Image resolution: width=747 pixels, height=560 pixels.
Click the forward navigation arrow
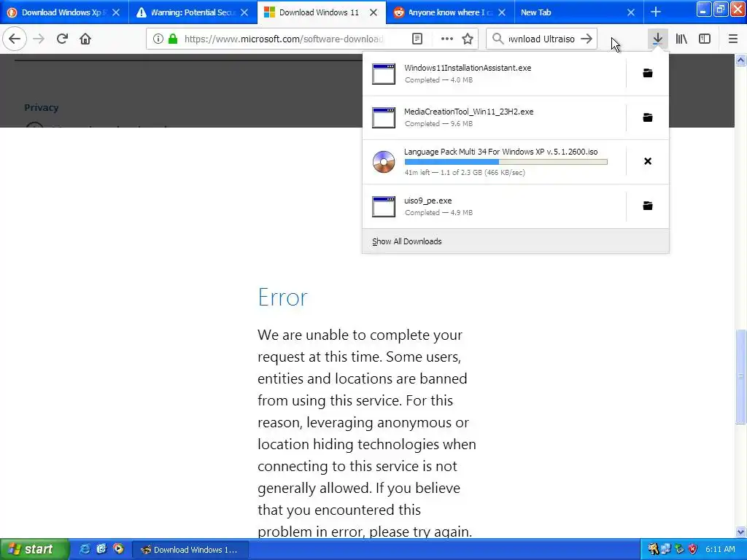point(39,39)
